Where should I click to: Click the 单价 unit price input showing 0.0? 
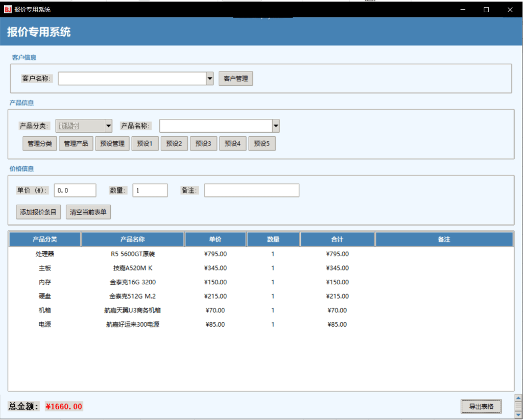[x=75, y=190]
